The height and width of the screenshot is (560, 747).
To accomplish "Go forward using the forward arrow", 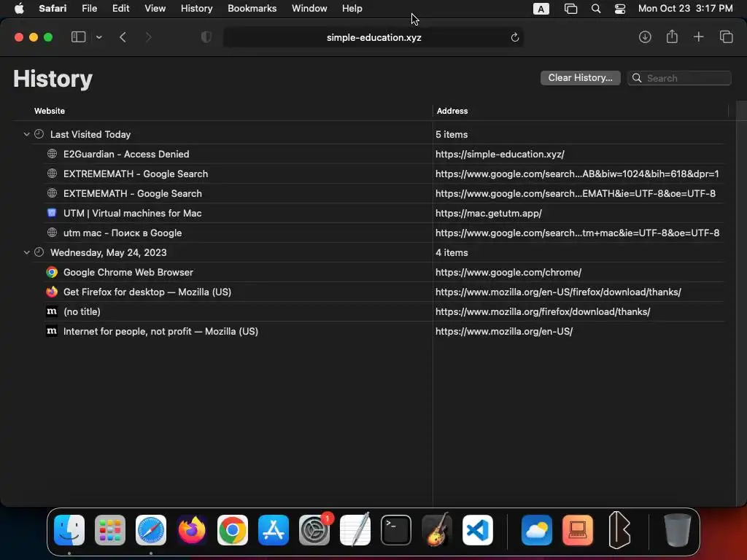I will [x=148, y=37].
